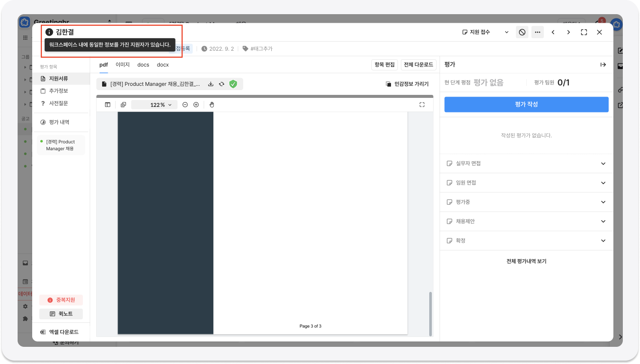Expand the 실무자 면접 section
The width and height of the screenshot is (640, 364).
(526, 164)
